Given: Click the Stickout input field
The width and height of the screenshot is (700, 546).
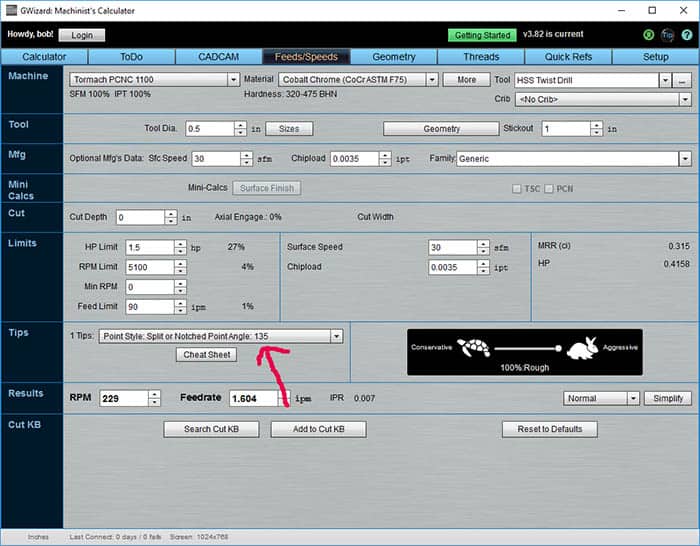Looking at the screenshot, I should coord(566,129).
